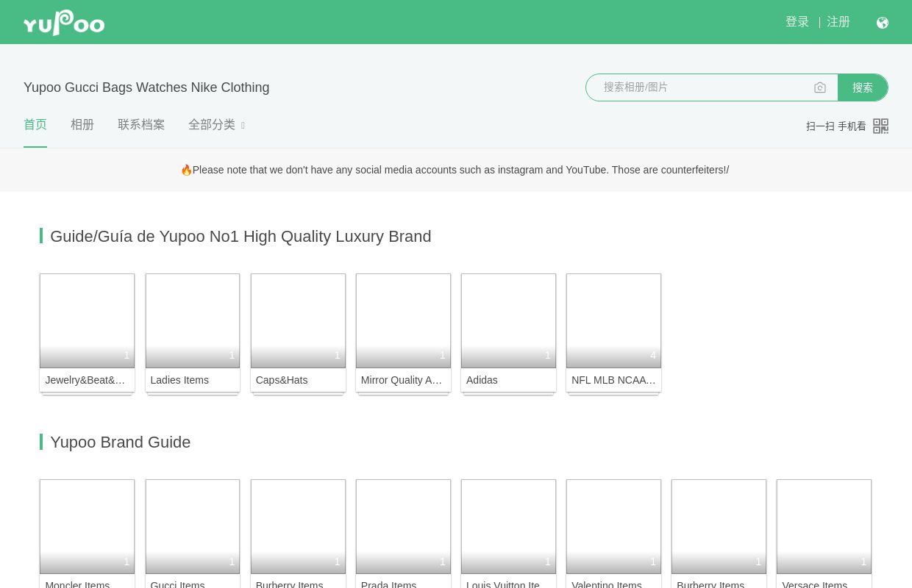Open the Jewelry&Beat album thumbnail

pos(87,321)
